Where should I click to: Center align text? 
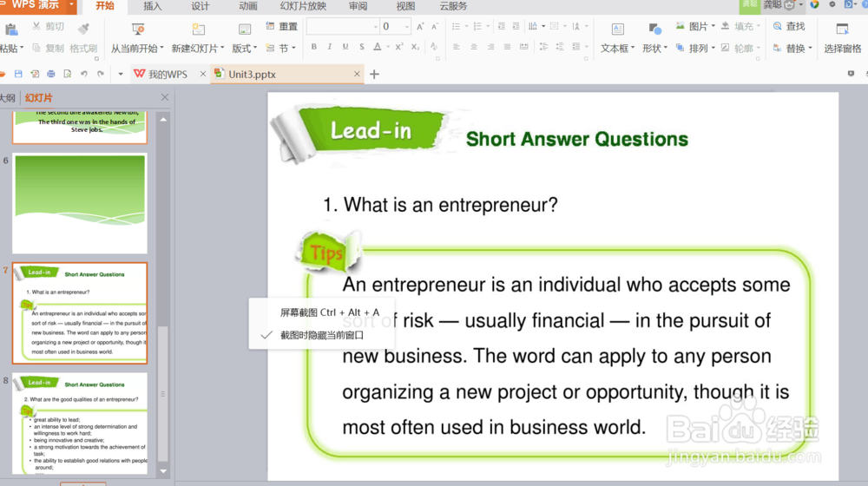(474, 47)
